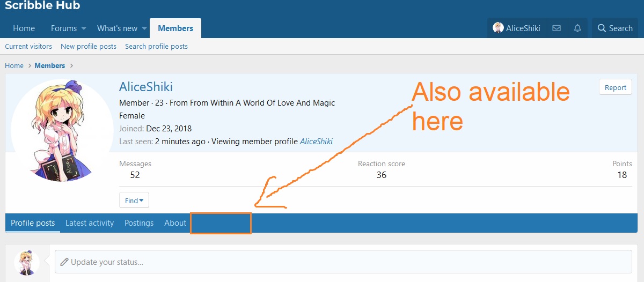Open the Find dropdown button
The height and width of the screenshot is (282, 644).
coord(134,201)
